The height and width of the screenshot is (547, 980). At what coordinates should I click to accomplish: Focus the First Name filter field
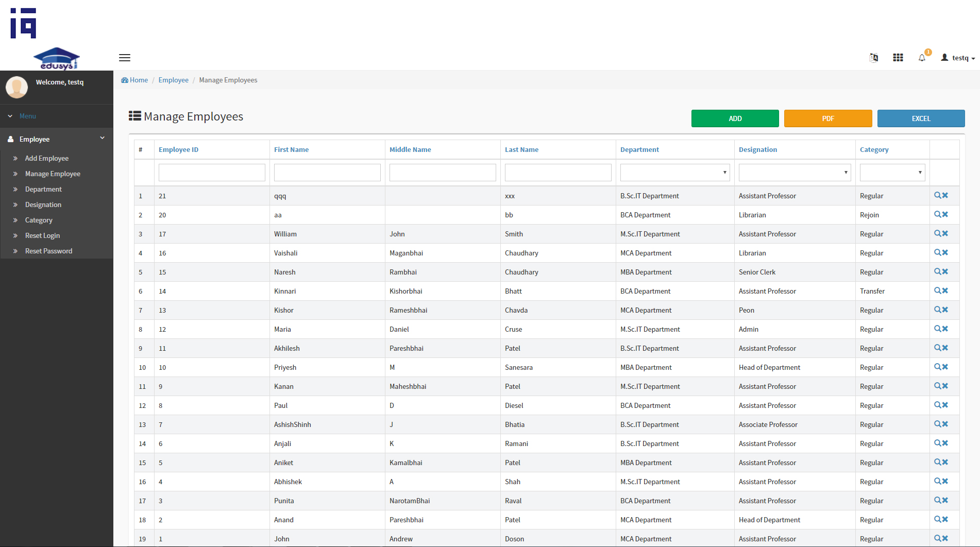(327, 173)
